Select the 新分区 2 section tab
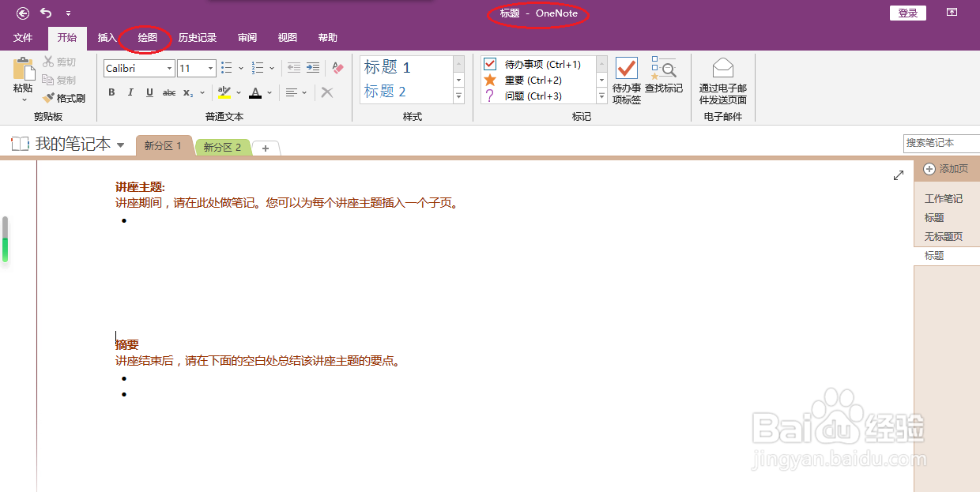 click(222, 147)
